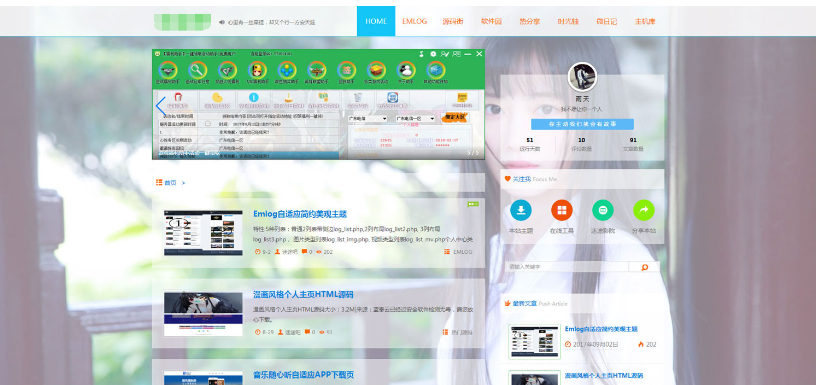Screen dimensions: 816x385
Task: Click the treasure chest icon in the green slide
Action: click(376, 70)
